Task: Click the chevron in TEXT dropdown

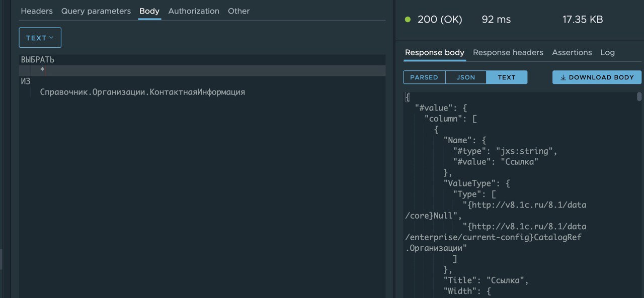Action: 51,38
